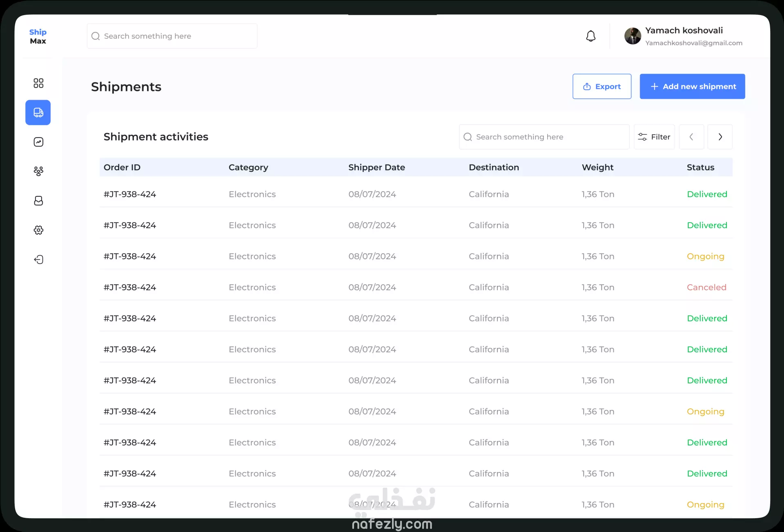Open the dashboard grid icon in sidebar
784x532 pixels.
pyautogui.click(x=38, y=83)
